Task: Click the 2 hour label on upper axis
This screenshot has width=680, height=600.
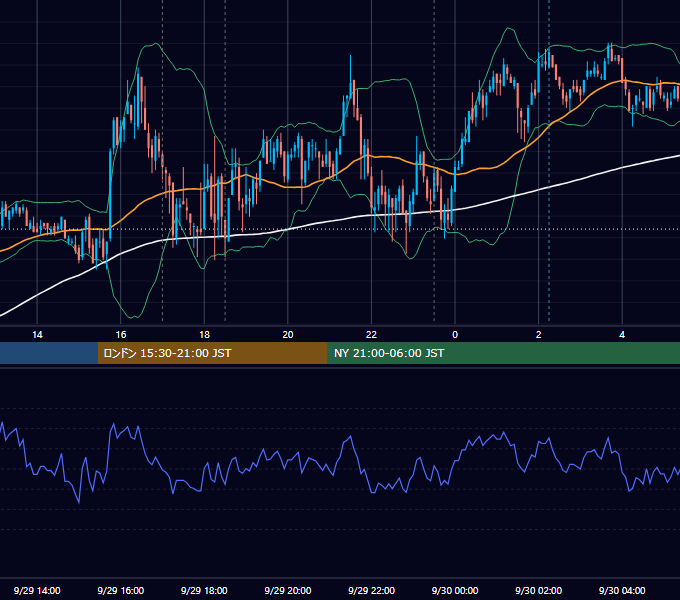Action: click(x=539, y=335)
